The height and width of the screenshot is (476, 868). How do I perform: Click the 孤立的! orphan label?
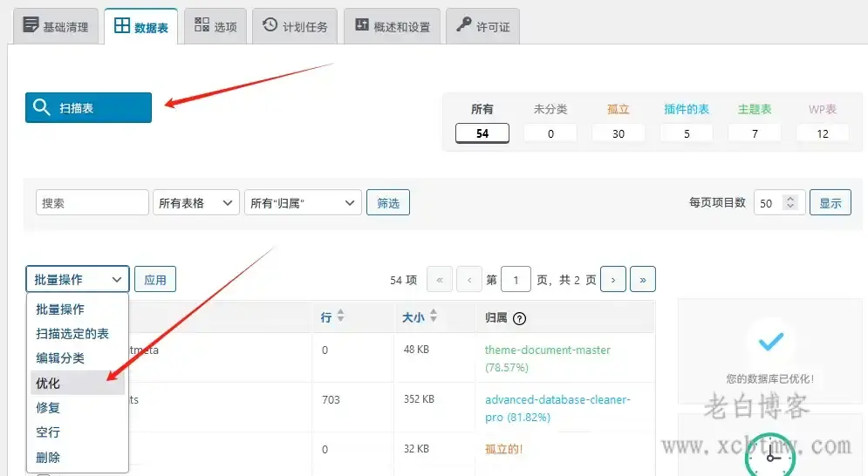point(503,449)
